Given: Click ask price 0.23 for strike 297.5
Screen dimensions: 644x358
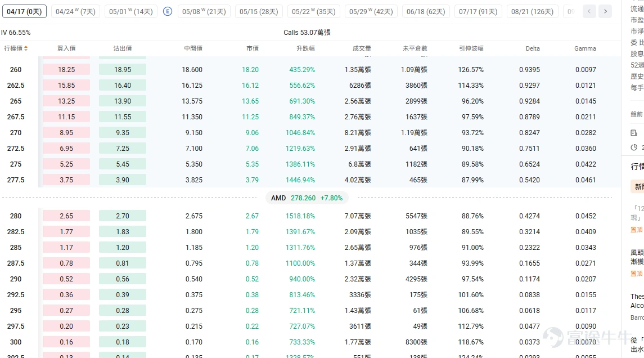Looking at the screenshot, I should coord(123,326).
